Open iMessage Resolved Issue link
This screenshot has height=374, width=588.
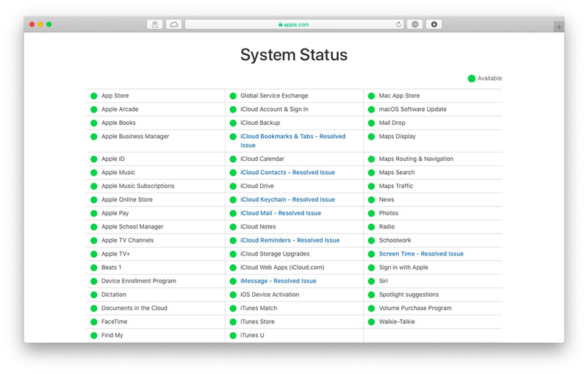pos(279,281)
